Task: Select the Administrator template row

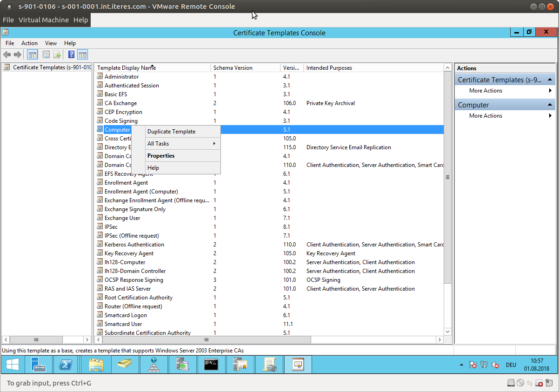Action: click(121, 77)
